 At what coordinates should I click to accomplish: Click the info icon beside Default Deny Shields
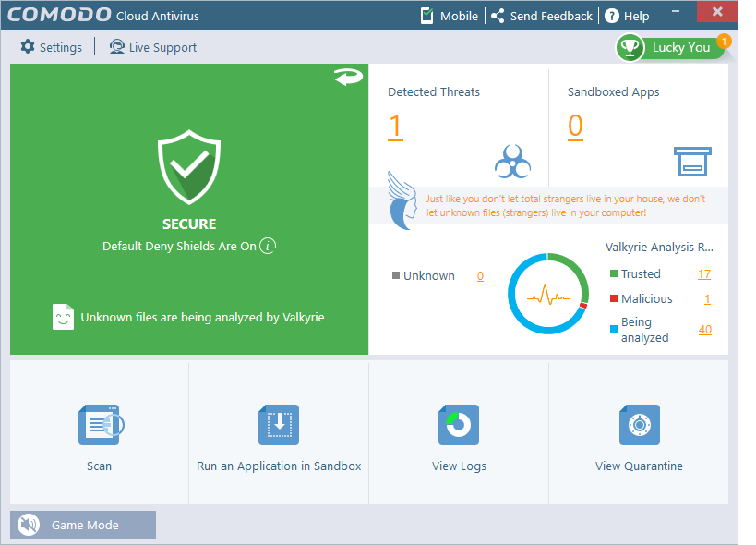[268, 246]
